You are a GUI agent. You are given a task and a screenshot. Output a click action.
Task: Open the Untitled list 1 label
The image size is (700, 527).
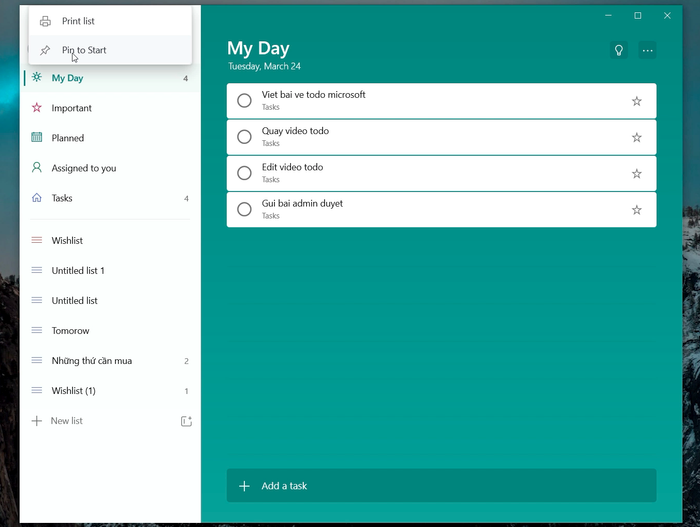pos(78,271)
